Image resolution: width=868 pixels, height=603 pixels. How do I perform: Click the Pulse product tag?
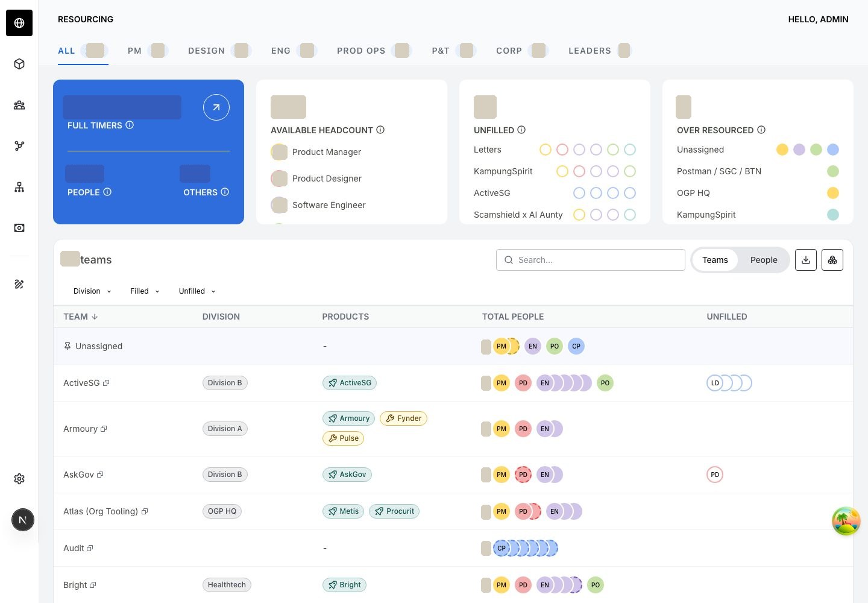tap(344, 438)
